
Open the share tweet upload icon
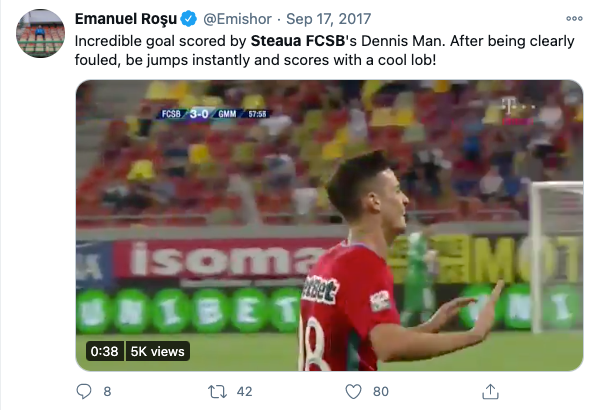coord(490,391)
